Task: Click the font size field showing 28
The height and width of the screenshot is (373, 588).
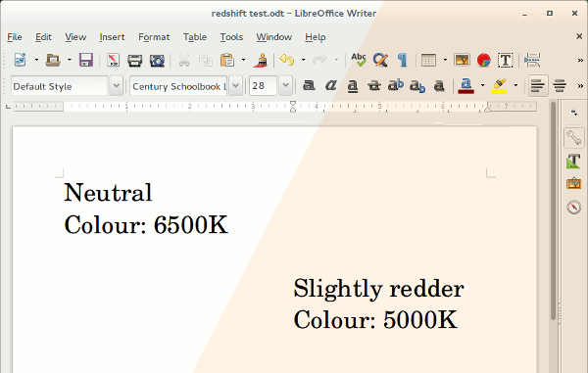Action: tap(264, 86)
